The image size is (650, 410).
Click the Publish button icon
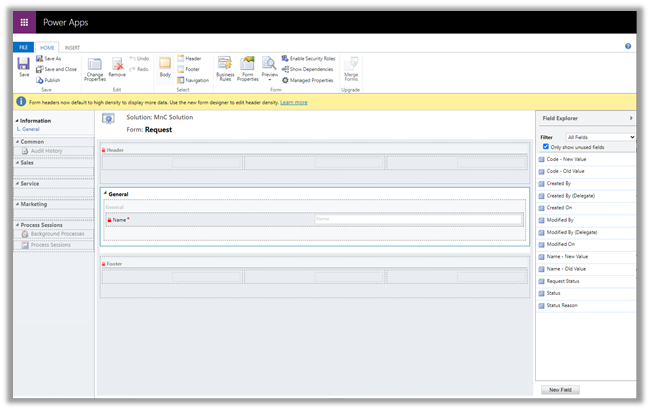[x=40, y=80]
